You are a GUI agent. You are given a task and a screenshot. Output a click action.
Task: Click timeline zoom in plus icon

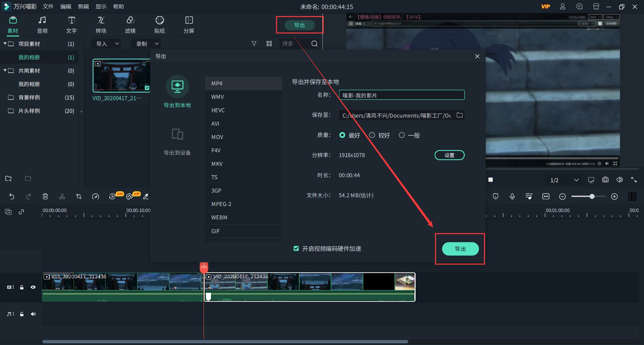pos(614,197)
